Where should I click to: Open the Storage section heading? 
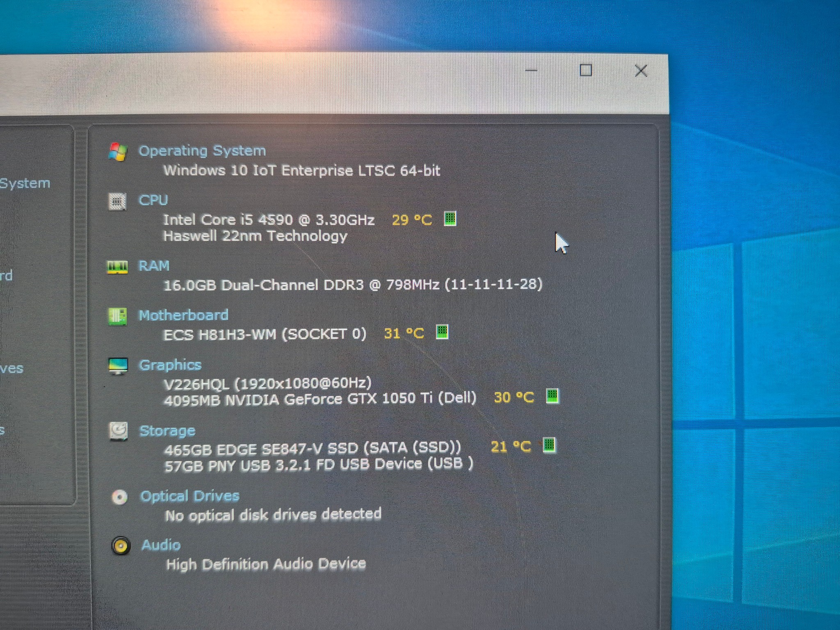pyautogui.click(x=167, y=431)
